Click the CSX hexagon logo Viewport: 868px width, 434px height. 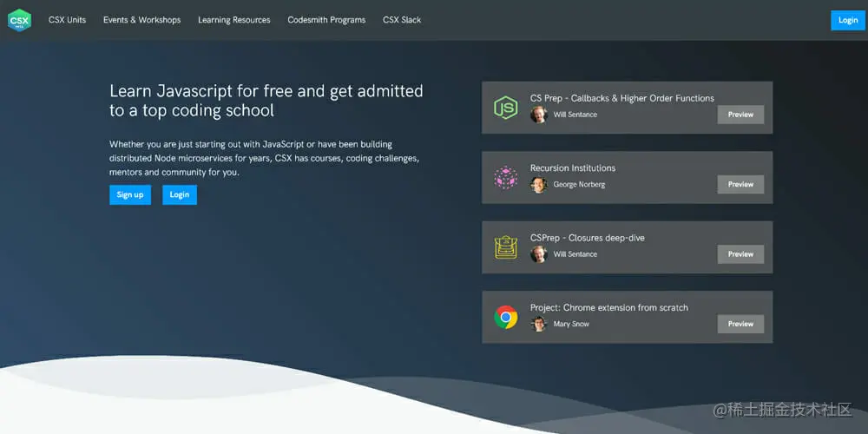(19, 20)
